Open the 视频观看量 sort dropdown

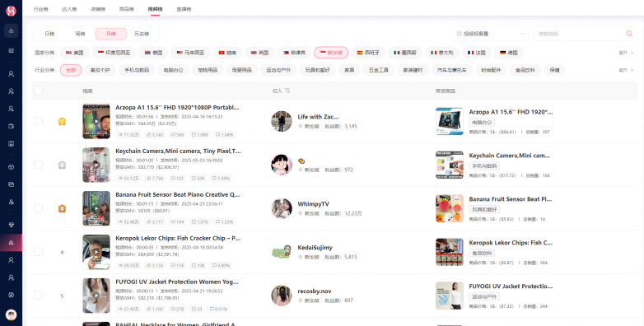489,34
